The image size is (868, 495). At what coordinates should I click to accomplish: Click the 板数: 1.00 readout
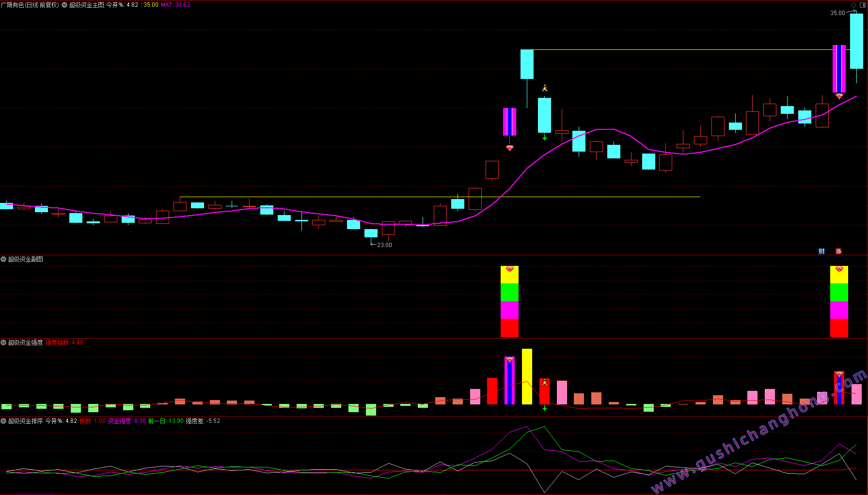[93, 421]
